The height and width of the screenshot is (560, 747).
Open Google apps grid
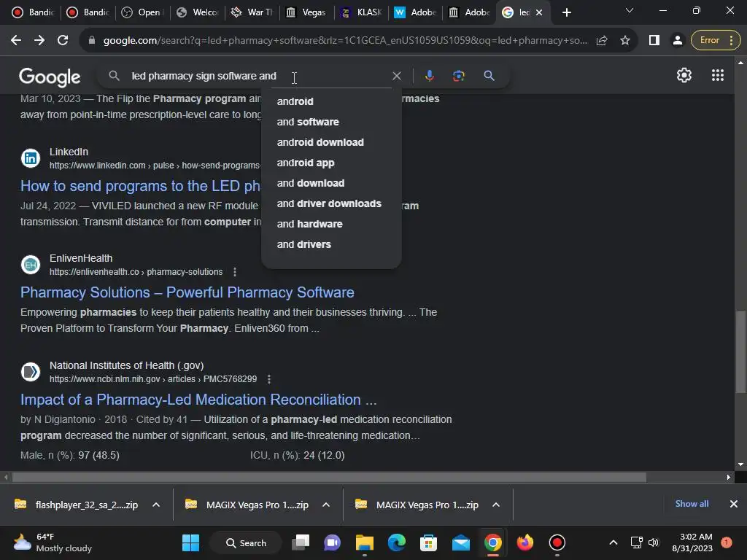click(718, 75)
